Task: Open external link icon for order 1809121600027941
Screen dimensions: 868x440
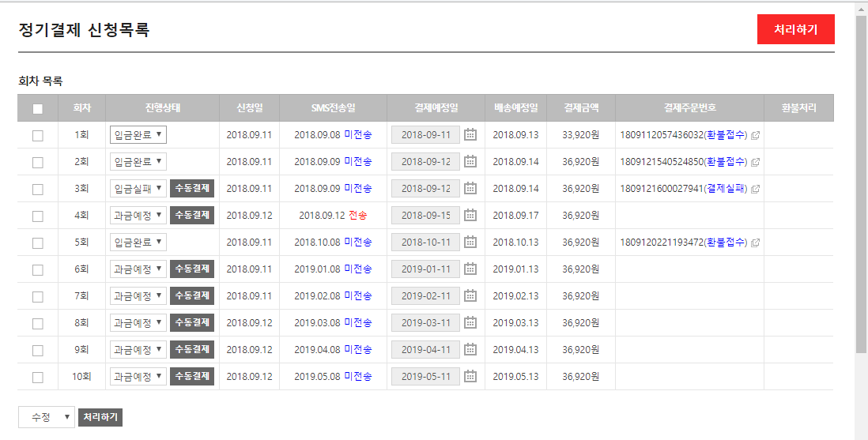Action: pos(755,189)
